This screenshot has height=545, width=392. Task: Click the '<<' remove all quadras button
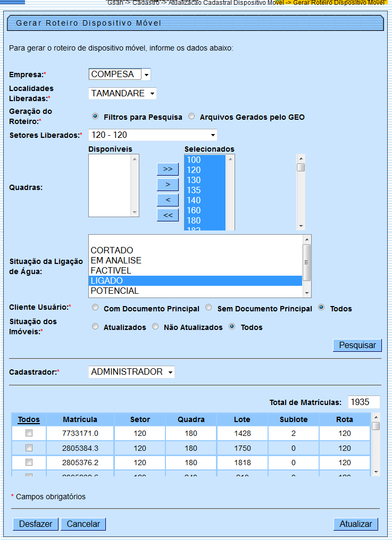point(168,216)
